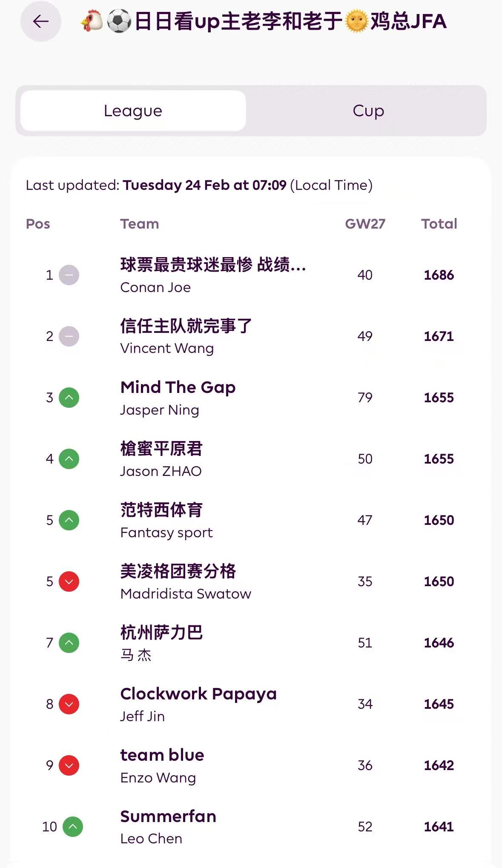Viewport: 502px width, 868px height.
Task: Click green up arrow beside 杭州萨力巴
Action: (x=69, y=643)
